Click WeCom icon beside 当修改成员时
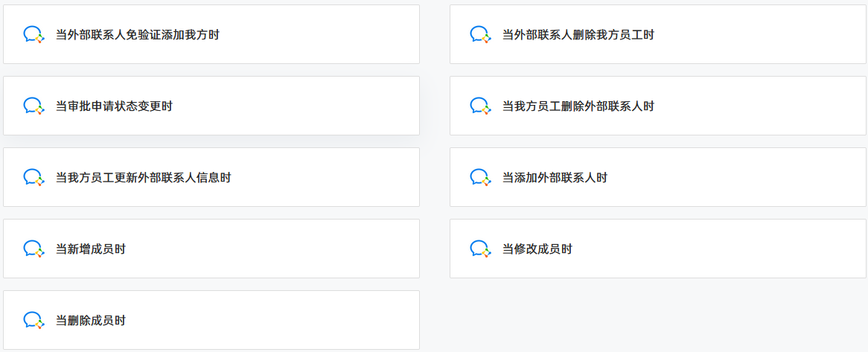868x352 pixels. (x=480, y=249)
